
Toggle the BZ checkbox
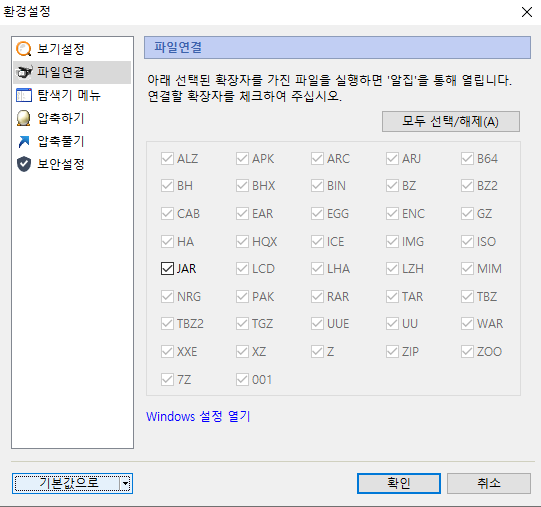392,186
